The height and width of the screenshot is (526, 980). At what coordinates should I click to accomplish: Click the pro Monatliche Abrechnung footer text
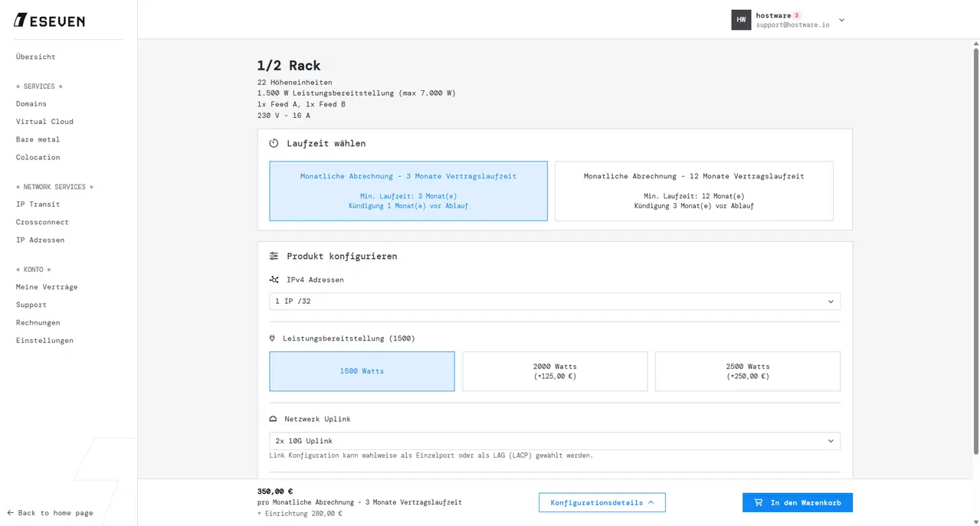(359, 502)
